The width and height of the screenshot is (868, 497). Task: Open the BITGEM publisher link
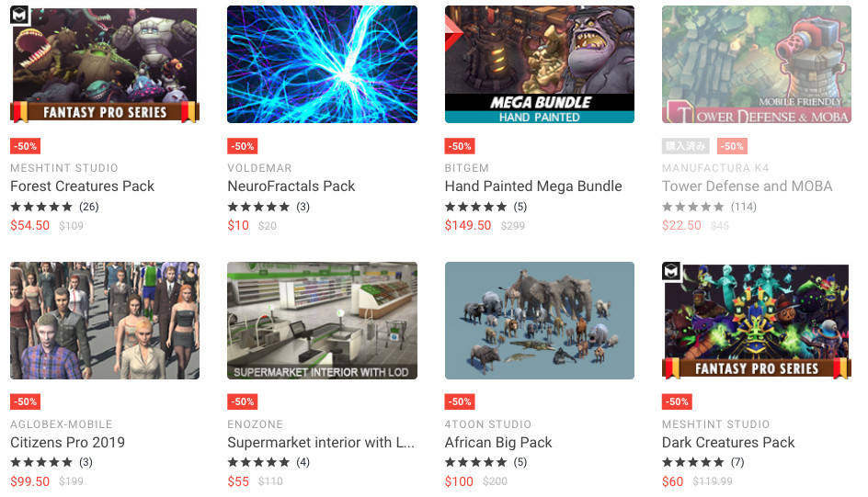(467, 168)
